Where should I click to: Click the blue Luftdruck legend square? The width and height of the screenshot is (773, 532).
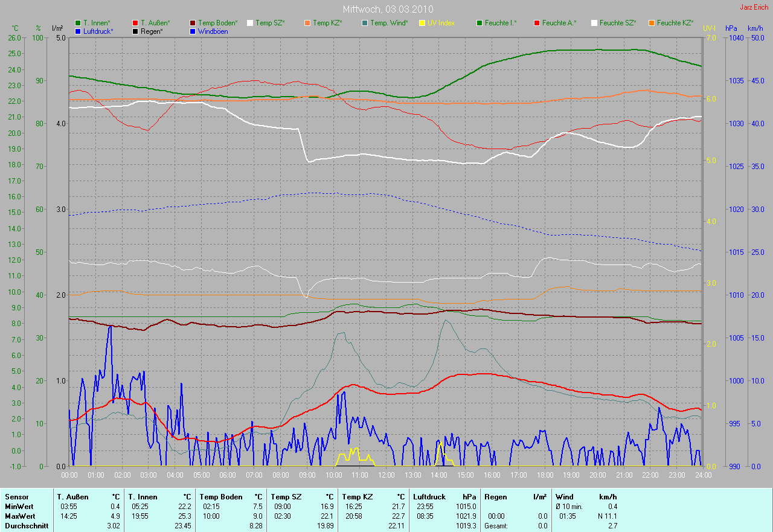78,31
